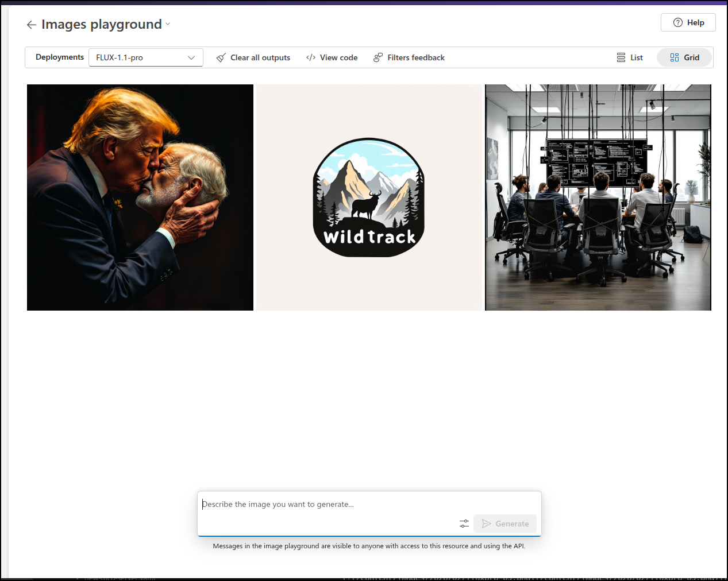Focus the image description prompt field

tap(328, 505)
